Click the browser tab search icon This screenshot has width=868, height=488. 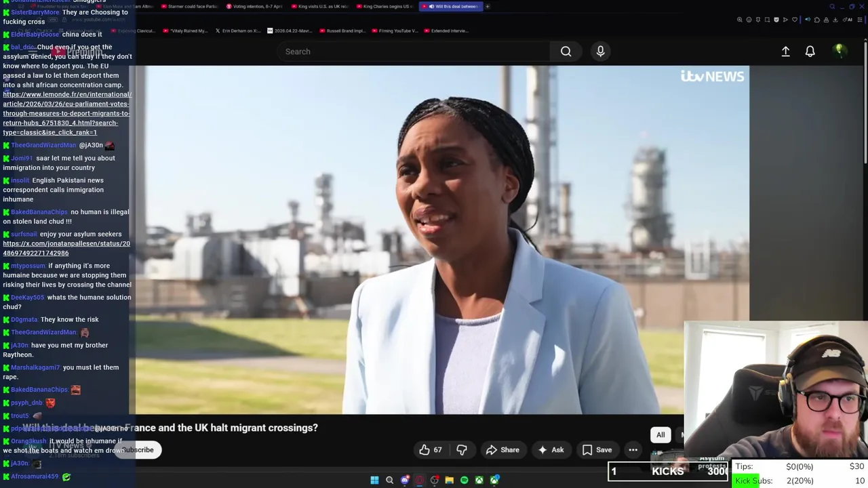coord(832,6)
